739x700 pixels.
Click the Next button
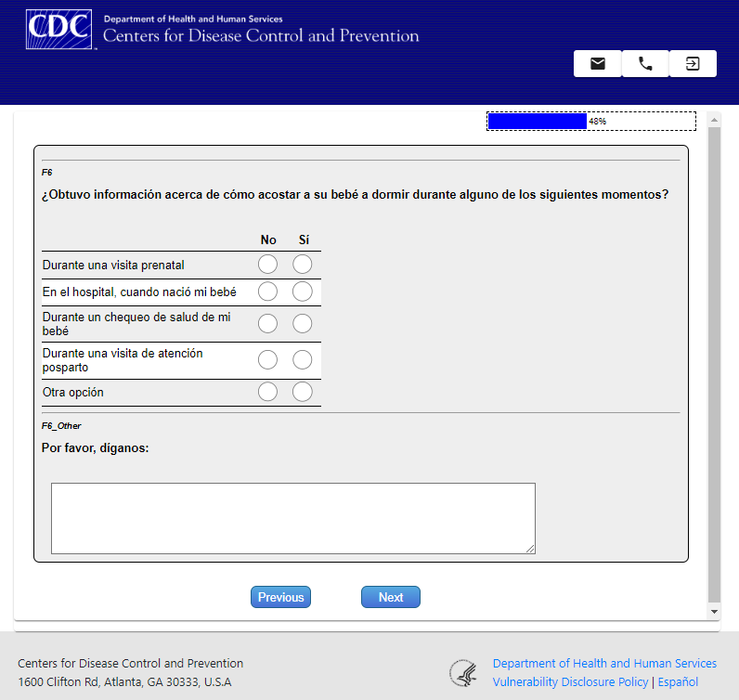(391, 597)
